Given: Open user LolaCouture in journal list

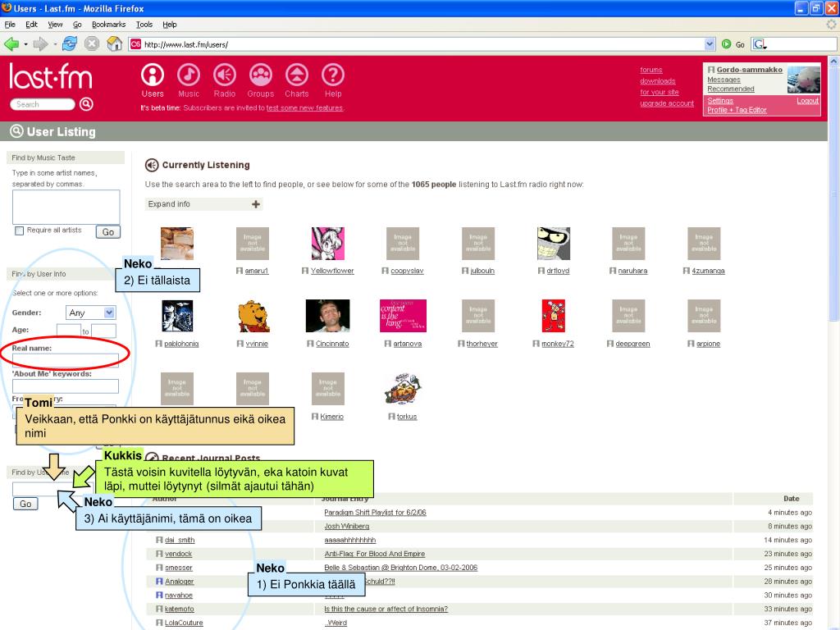Looking at the screenshot, I should (184, 623).
